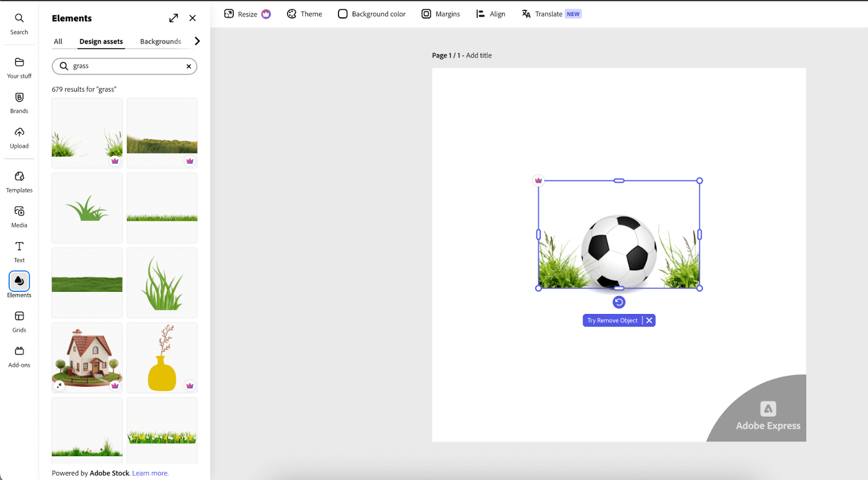Open the Media panel

tap(19, 217)
